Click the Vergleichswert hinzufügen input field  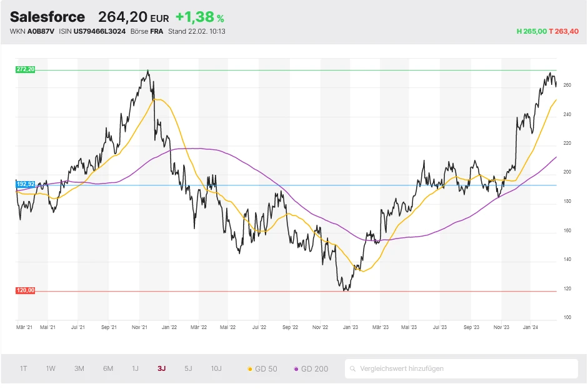click(x=462, y=368)
